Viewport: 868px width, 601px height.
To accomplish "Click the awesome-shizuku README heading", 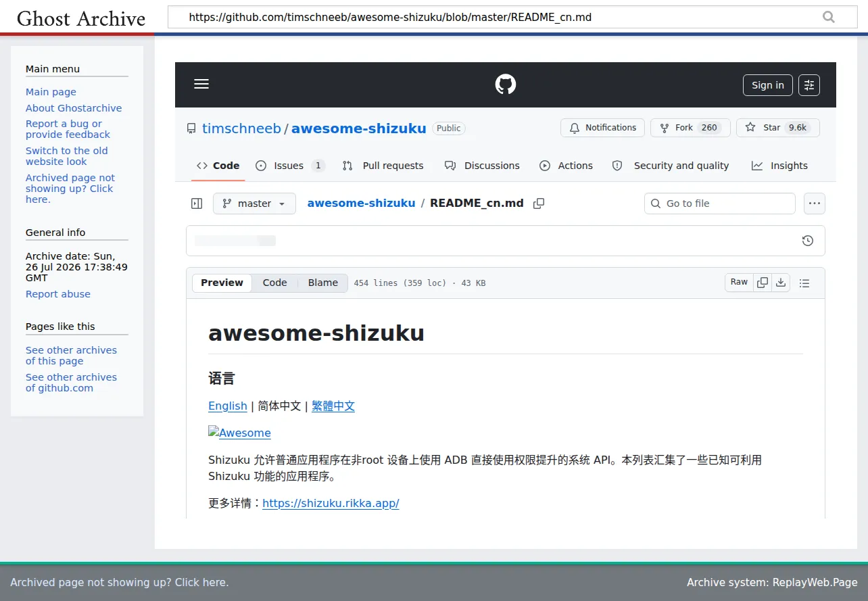I will pyautogui.click(x=316, y=333).
